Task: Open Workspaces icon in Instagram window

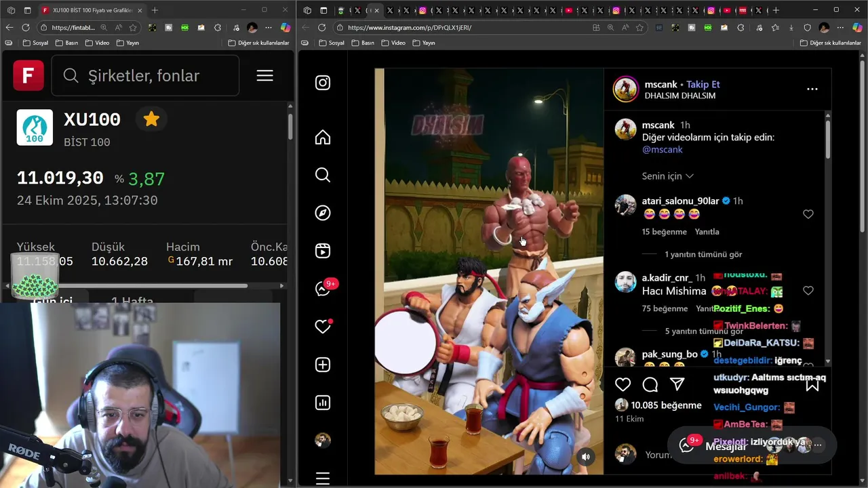Action: [307, 10]
